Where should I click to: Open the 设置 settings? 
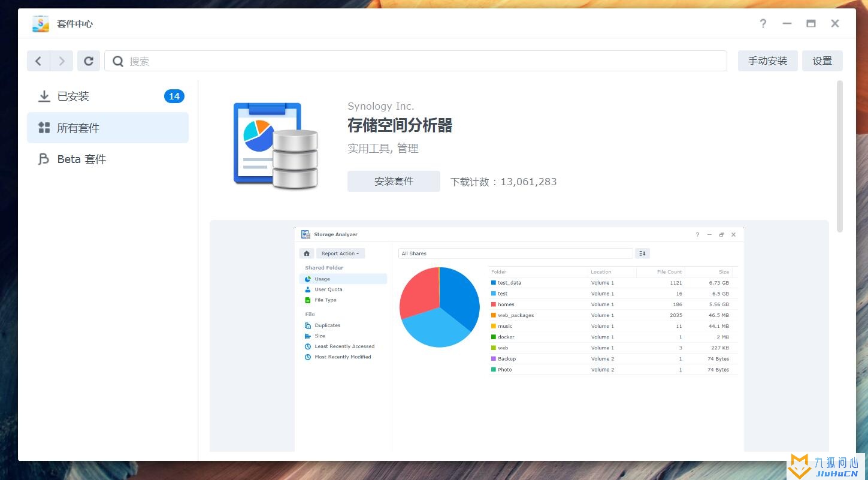coord(822,61)
